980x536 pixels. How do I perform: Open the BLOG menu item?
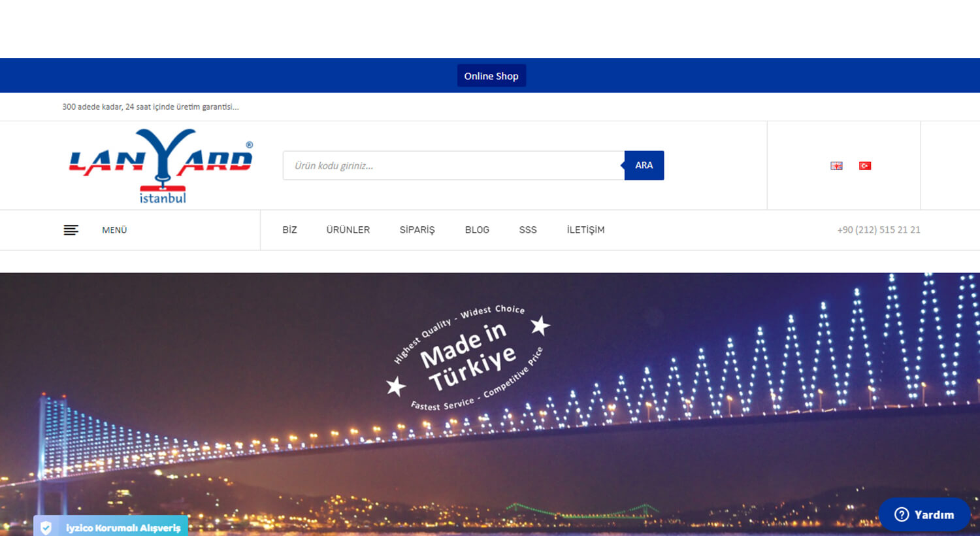pyautogui.click(x=477, y=230)
